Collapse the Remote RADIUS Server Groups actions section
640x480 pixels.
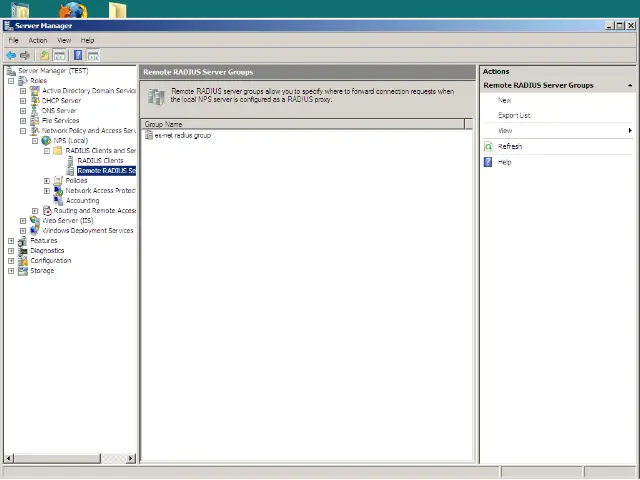pyautogui.click(x=630, y=86)
